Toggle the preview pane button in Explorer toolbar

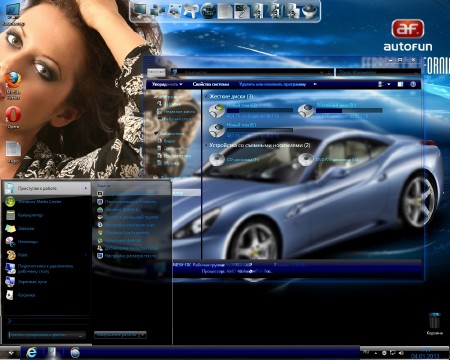point(400,84)
